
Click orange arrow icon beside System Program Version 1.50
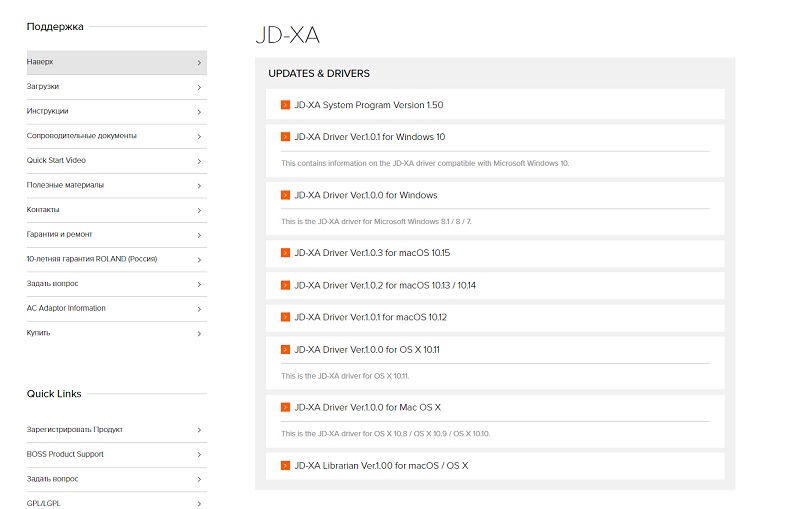[x=285, y=105]
